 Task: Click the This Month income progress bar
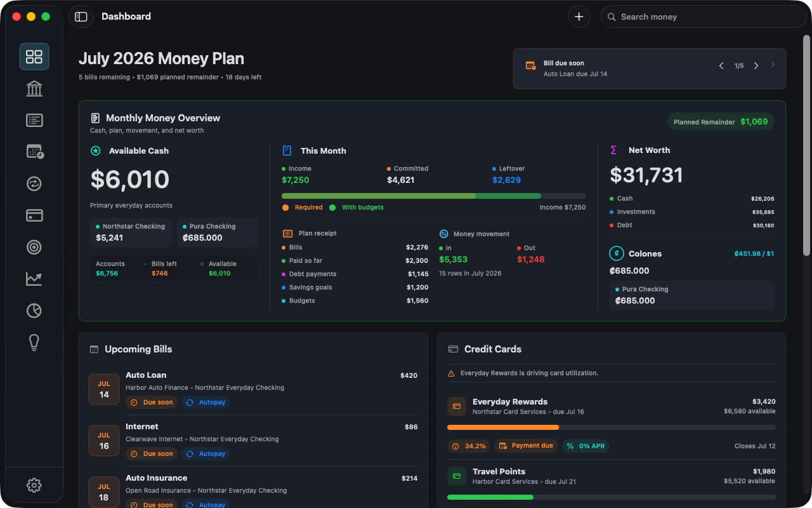(434, 196)
